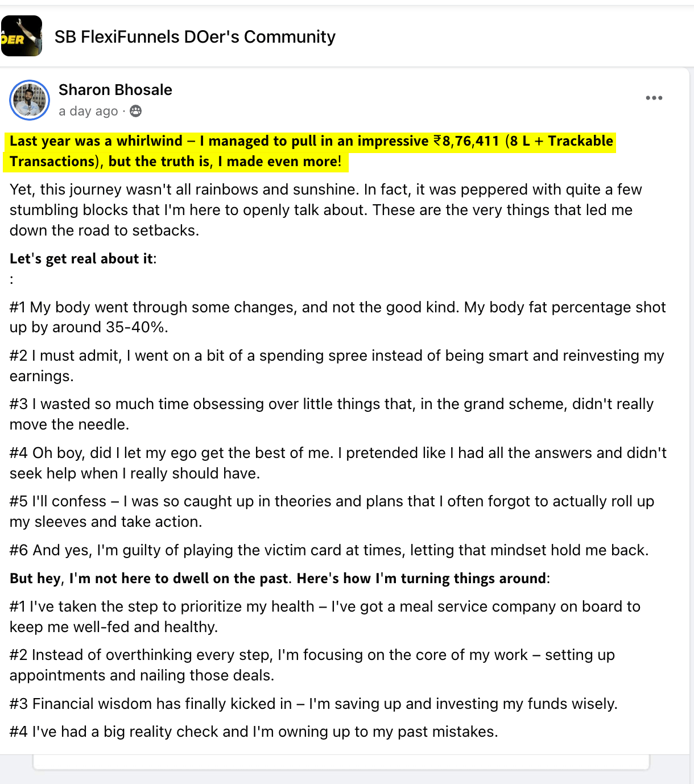
Task: Click the point about wasting time obsessing
Action: tap(331, 414)
